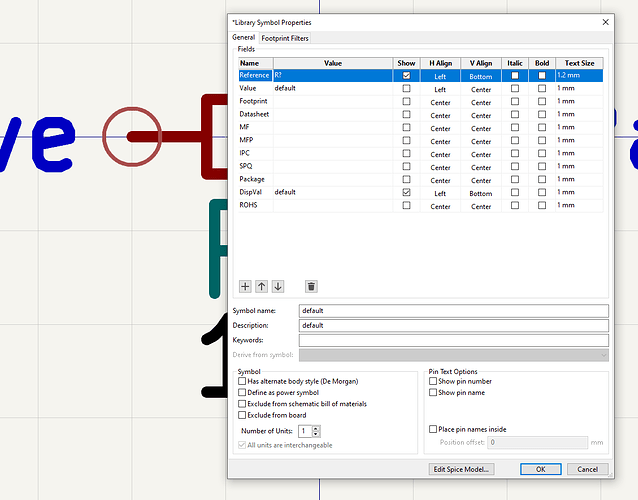Close the Library Symbol Properties dialog
The height and width of the screenshot is (500, 638).
[x=605, y=22]
